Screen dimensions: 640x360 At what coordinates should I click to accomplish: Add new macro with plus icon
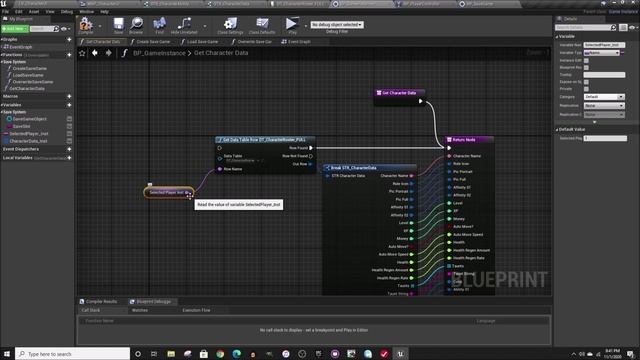(69, 96)
